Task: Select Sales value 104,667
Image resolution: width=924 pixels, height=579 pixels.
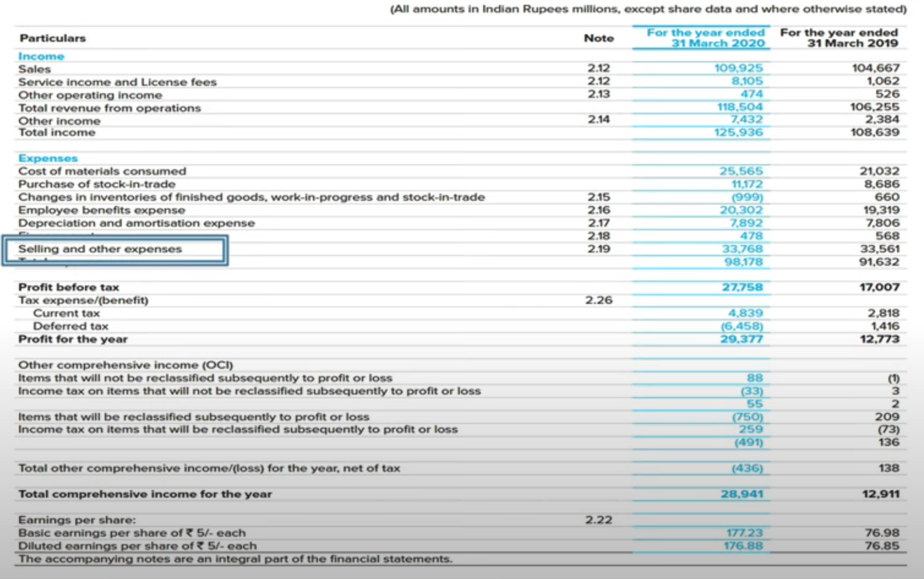Action: point(876,68)
